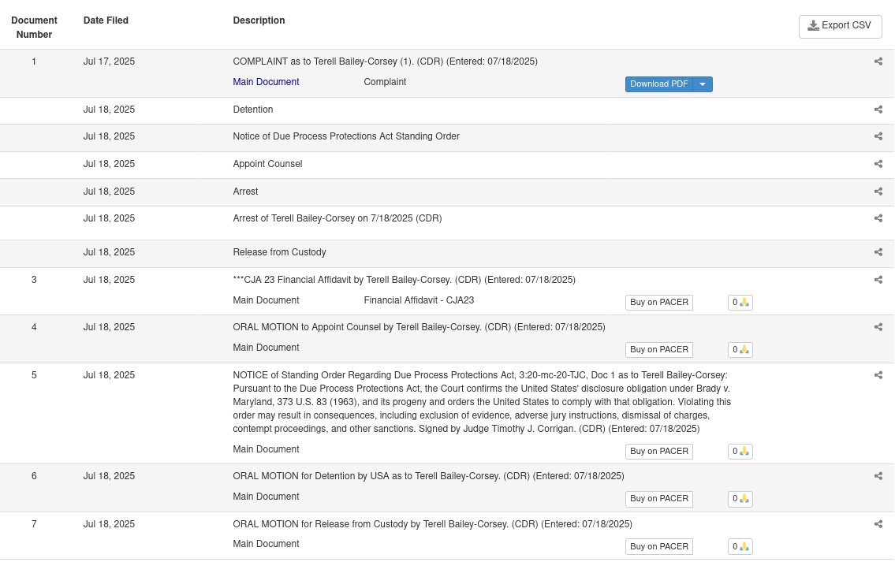Image resolution: width=895 pixels, height=588 pixels.
Task: Click Main Document label under document 6
Action: coord(266,497)
